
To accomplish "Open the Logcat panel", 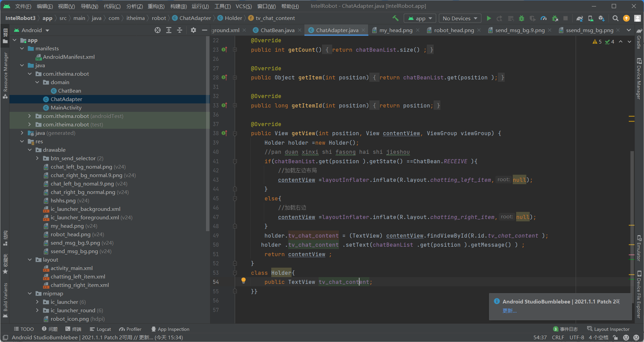I will (x=100, y=329).
